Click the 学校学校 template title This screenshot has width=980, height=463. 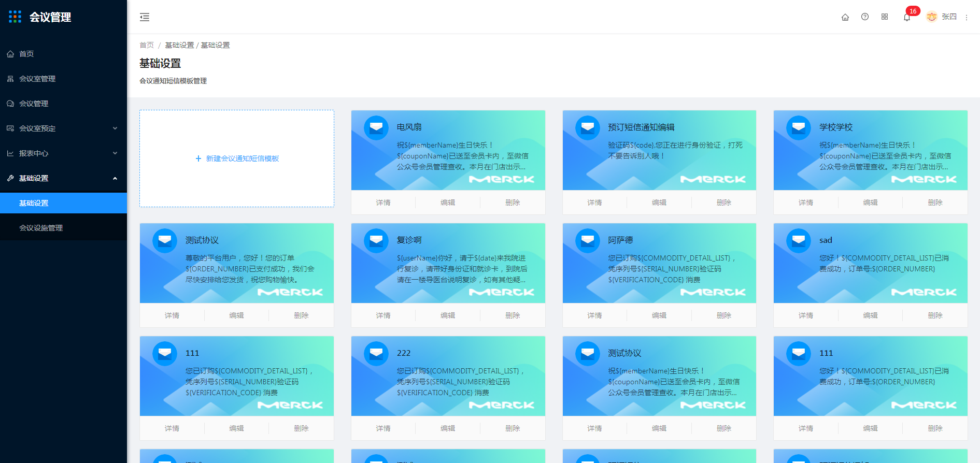coord(836,127)
